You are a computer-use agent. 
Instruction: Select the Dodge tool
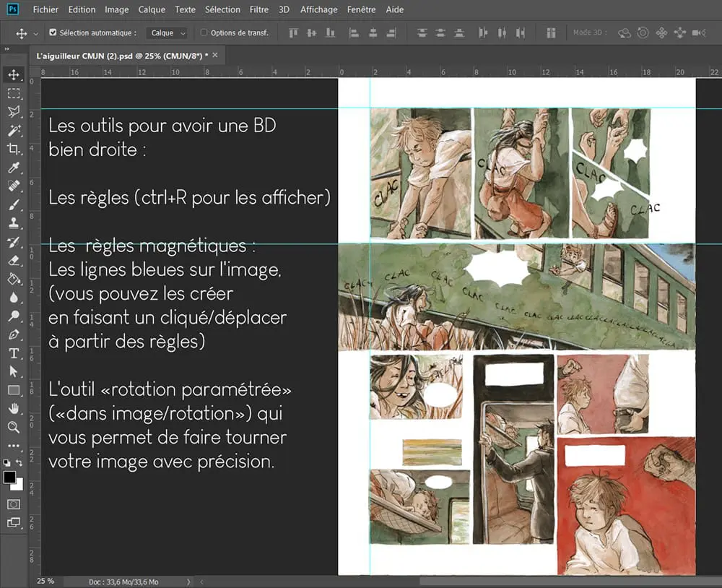[x=13, y=316]
